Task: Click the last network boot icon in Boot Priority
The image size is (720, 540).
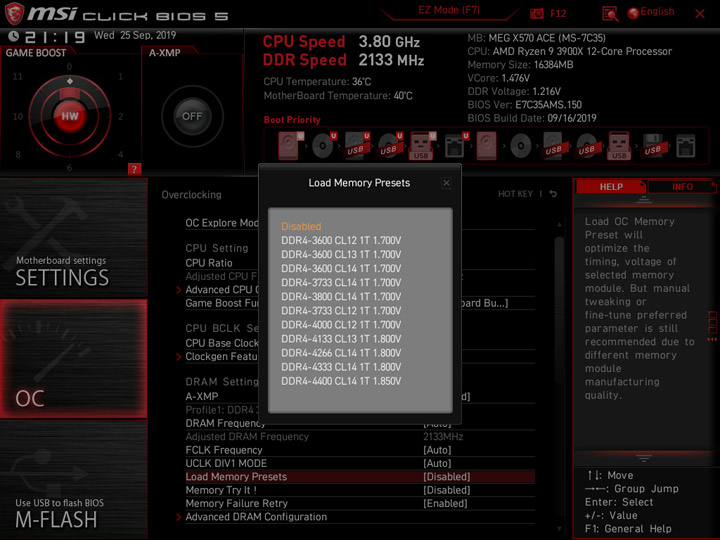Action: pyautogui.click(x=686, y=146)
